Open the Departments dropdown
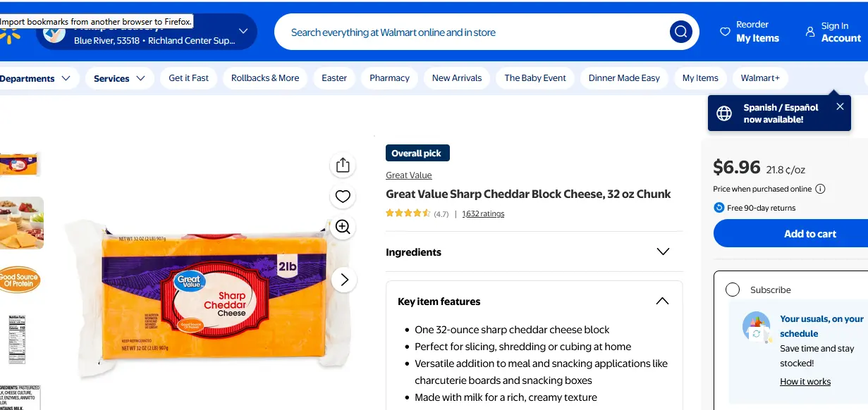 (x=35, y=78)
